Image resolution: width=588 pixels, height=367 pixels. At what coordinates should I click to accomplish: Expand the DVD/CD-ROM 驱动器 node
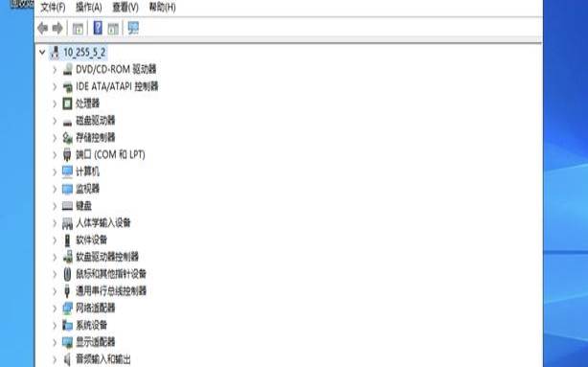point(55,69)
